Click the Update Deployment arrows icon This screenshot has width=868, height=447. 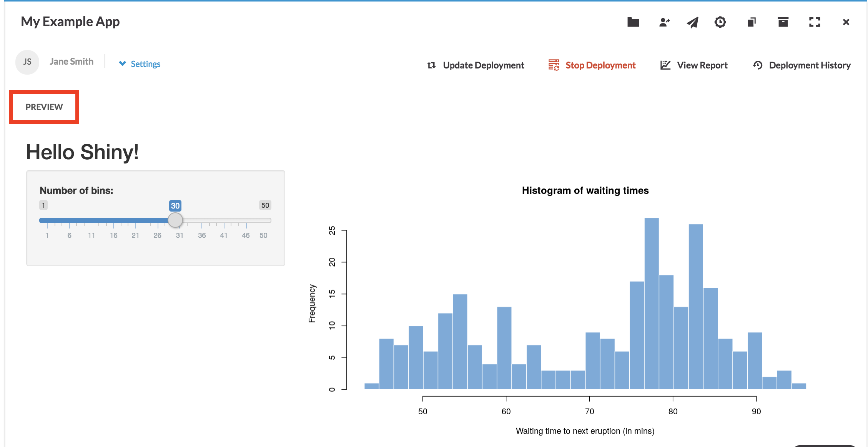click(431, 65)
